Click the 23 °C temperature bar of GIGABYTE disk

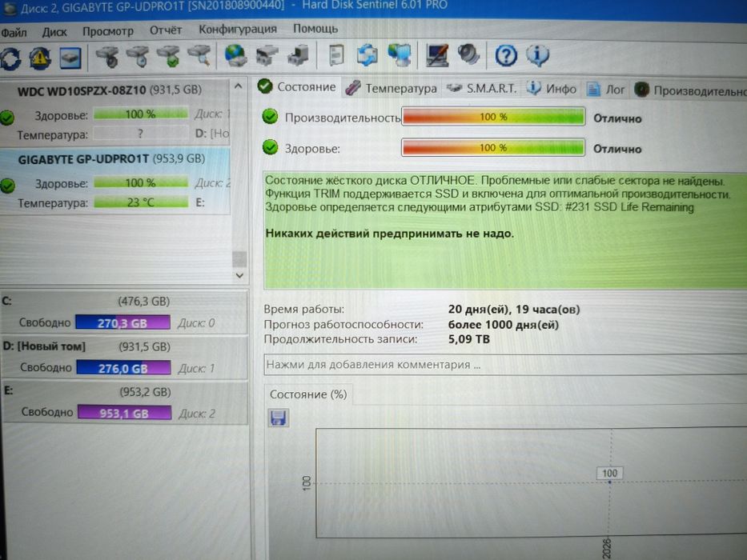141,202
